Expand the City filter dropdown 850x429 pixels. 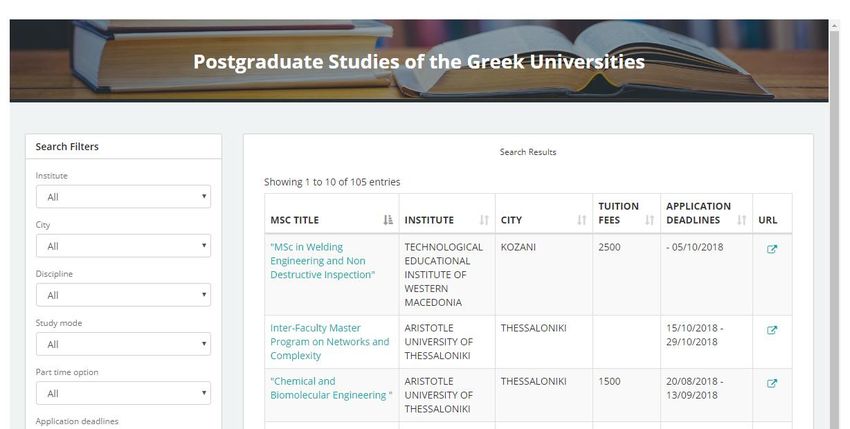(x=124, y=246)
